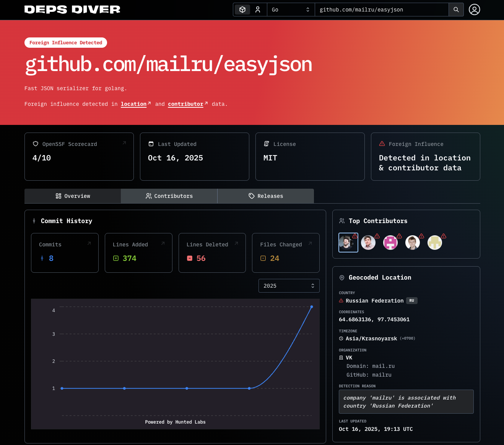The image size is (504, 445).
Task: Open the Releases tab
Action: tap(265, 196)
